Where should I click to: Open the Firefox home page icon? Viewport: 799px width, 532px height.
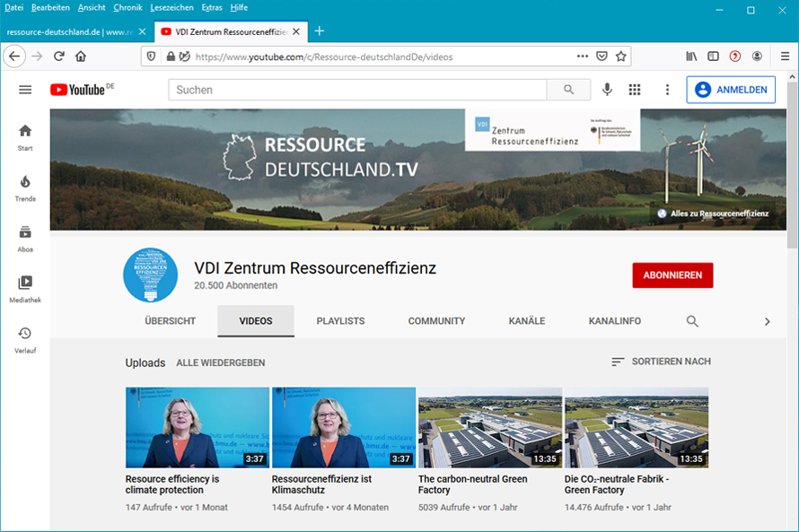coord(81,57)
